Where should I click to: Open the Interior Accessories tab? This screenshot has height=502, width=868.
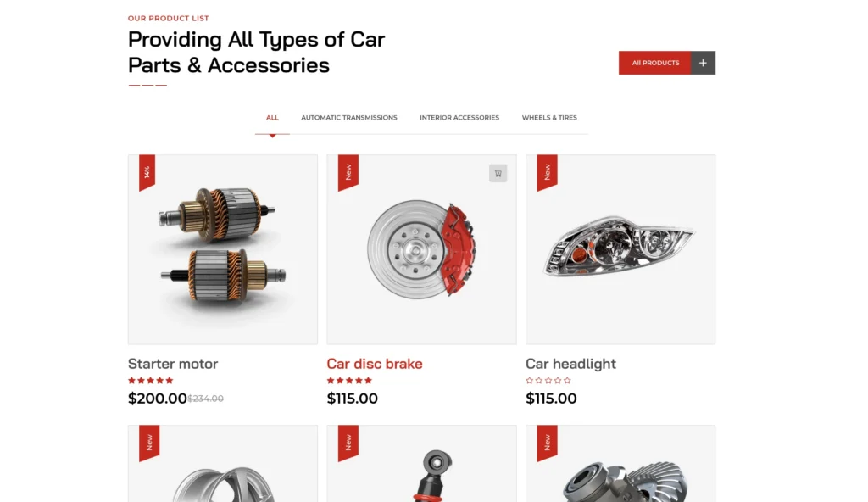point(459,118)
